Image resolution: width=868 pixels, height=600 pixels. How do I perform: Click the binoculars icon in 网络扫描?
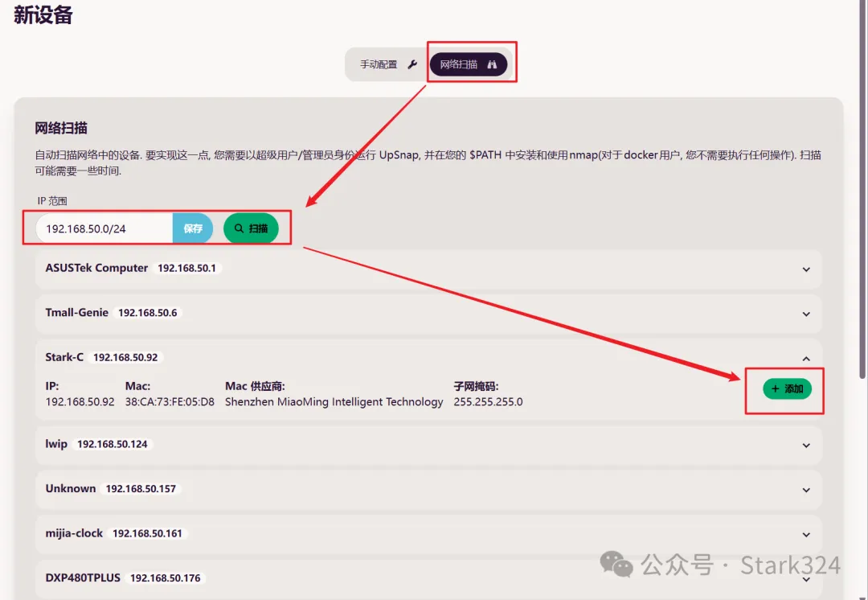(x=492, y=64)
